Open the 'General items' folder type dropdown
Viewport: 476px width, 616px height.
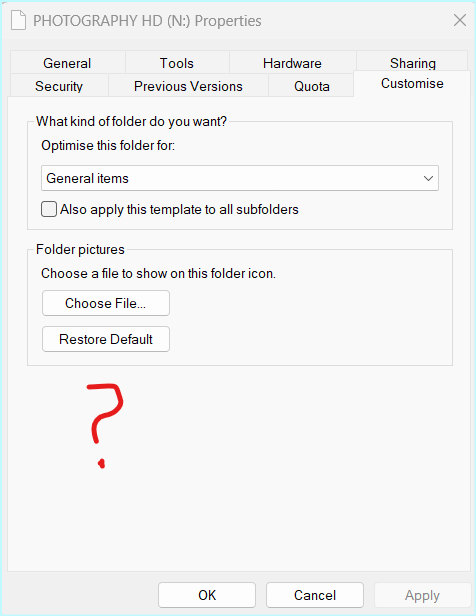coord(240,178)
